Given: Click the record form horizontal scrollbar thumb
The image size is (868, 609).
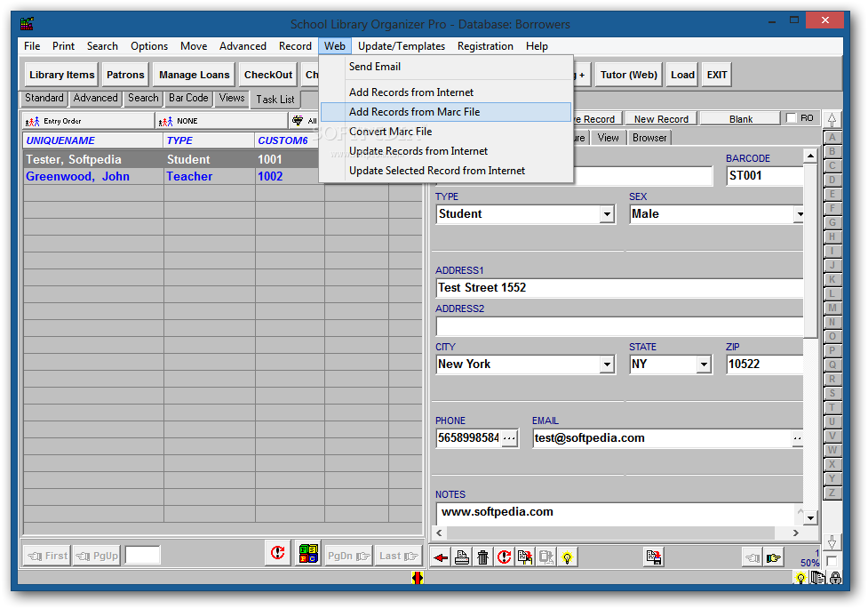Looking at the screenshot, I should click(x=610, y=533).
